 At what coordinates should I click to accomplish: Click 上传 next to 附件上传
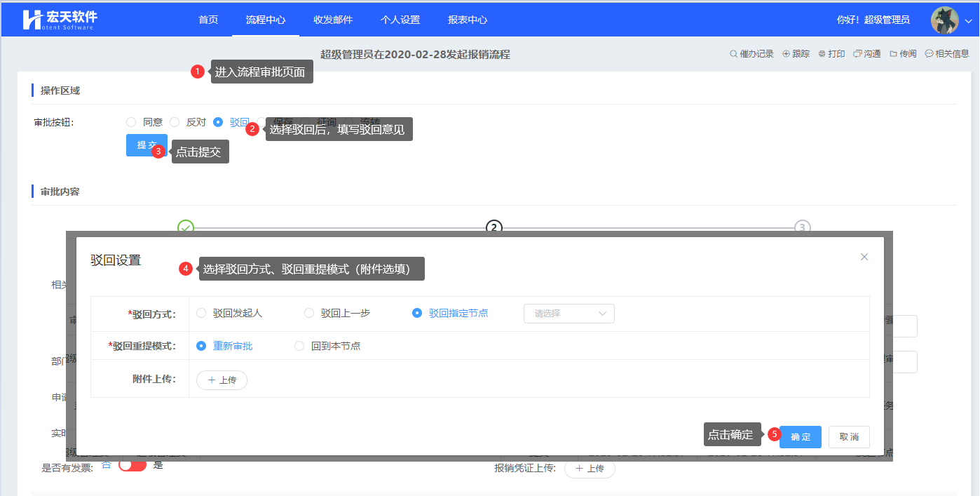tap(222, 380)
